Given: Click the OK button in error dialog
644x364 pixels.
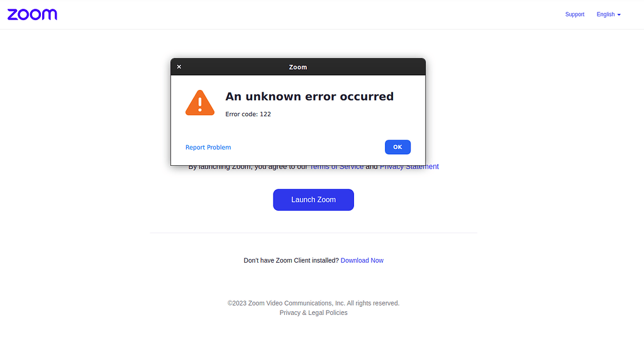Looking at the screenshot, I should [397, 147].
